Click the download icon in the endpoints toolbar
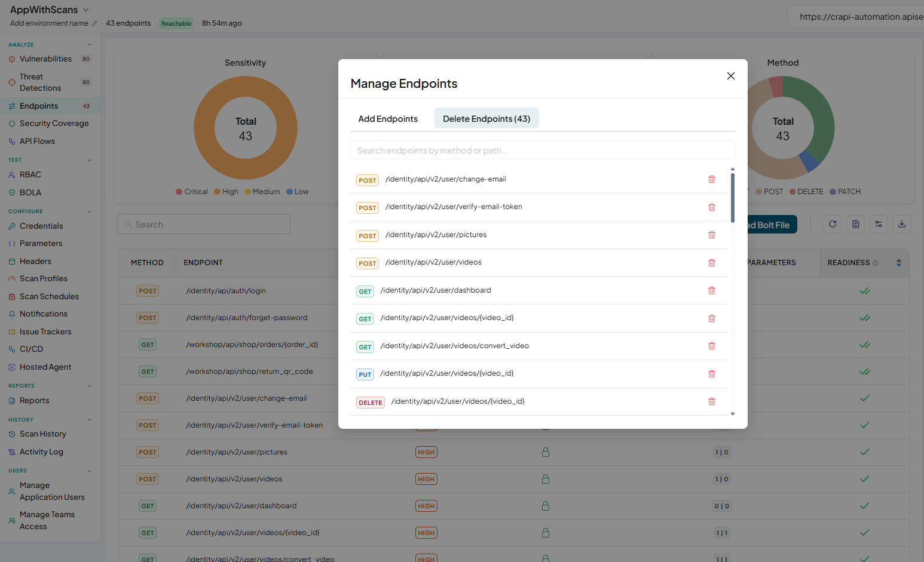Screen dimensions: 924x562 point(902,224)
